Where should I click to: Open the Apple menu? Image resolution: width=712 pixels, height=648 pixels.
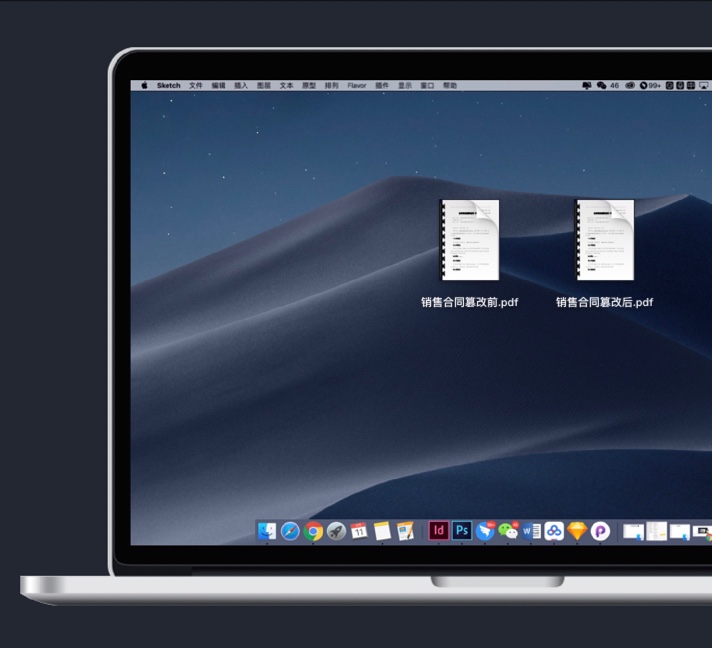pyautogui.click(x=144, y=85)
